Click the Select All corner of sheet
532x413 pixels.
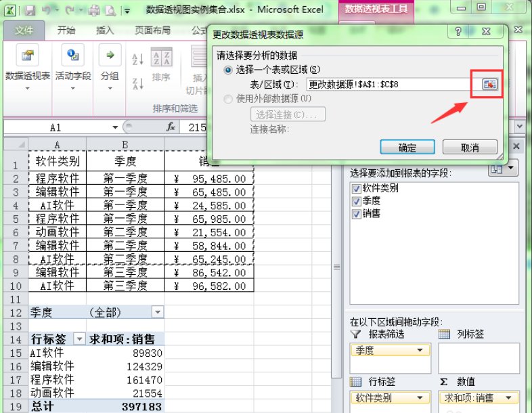[16, 144]
